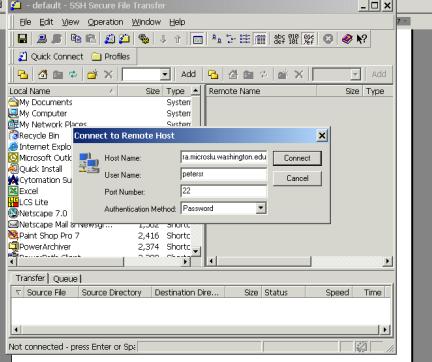Click the Copy toolbar icon

[76, 39]
